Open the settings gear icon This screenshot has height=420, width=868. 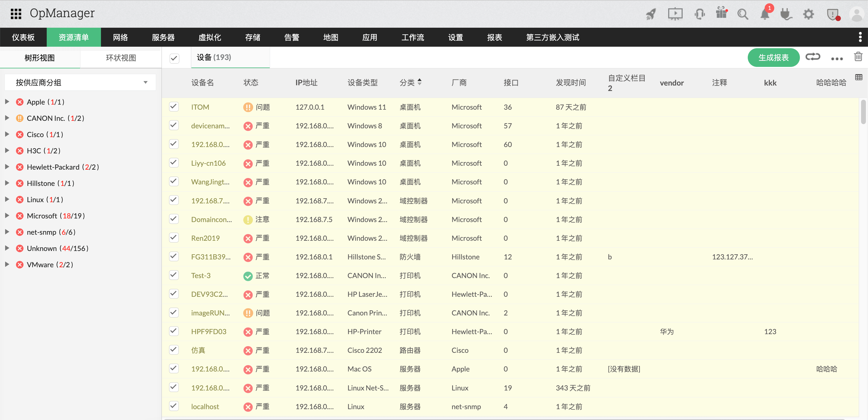808,14
